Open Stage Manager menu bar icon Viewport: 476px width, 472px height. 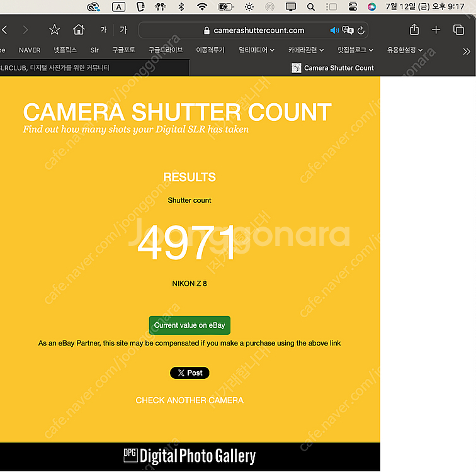click(x=331, y=7)
